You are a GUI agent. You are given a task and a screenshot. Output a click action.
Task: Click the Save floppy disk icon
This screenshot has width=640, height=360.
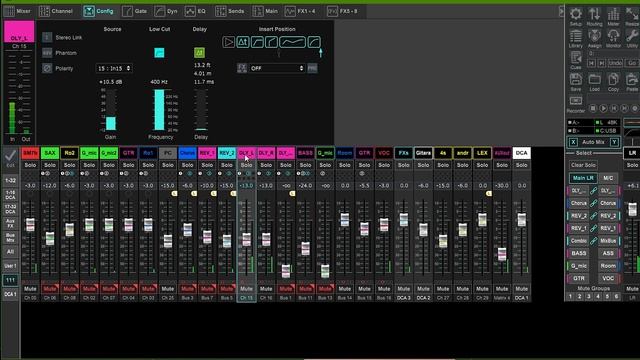point(576,80)
